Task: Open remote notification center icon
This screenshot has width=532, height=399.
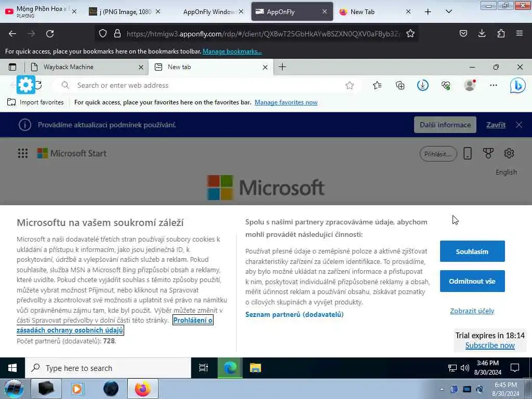Action: coord(515,368)
